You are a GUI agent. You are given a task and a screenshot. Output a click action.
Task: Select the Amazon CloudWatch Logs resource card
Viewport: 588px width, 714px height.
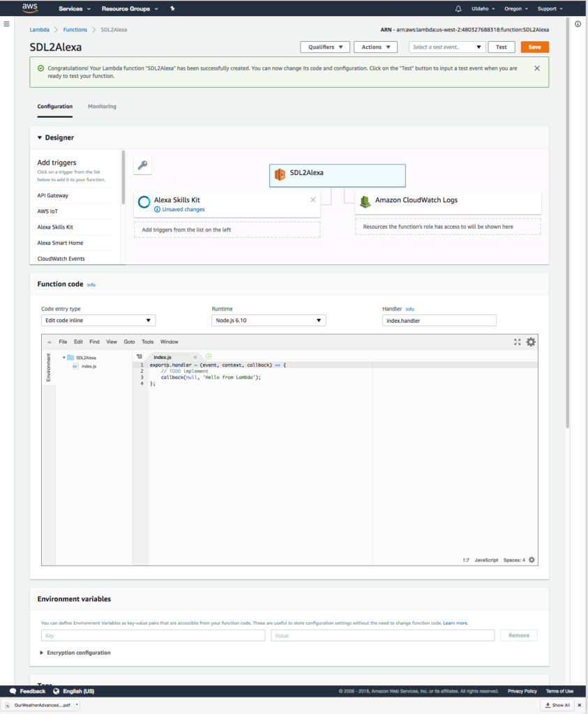pos(448,202)
